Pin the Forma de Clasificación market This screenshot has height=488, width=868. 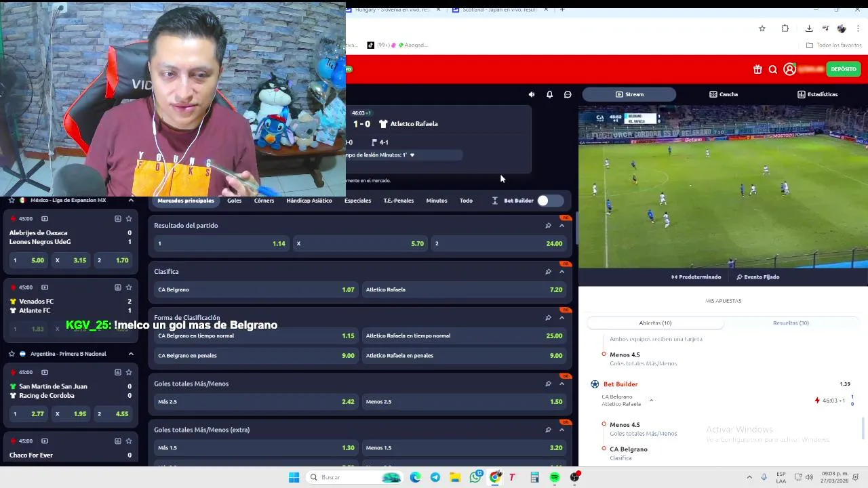(548, 317)
